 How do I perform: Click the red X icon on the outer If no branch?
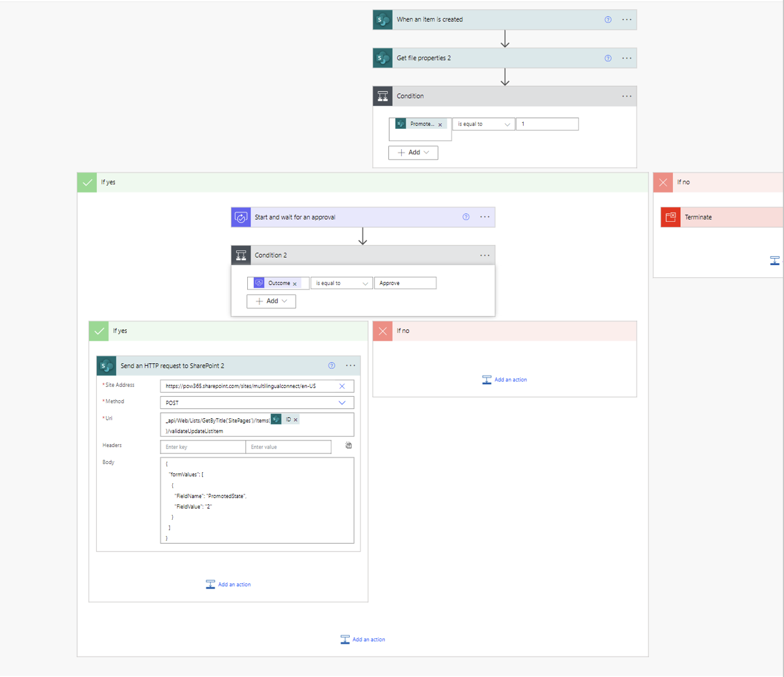coord(663,182)
